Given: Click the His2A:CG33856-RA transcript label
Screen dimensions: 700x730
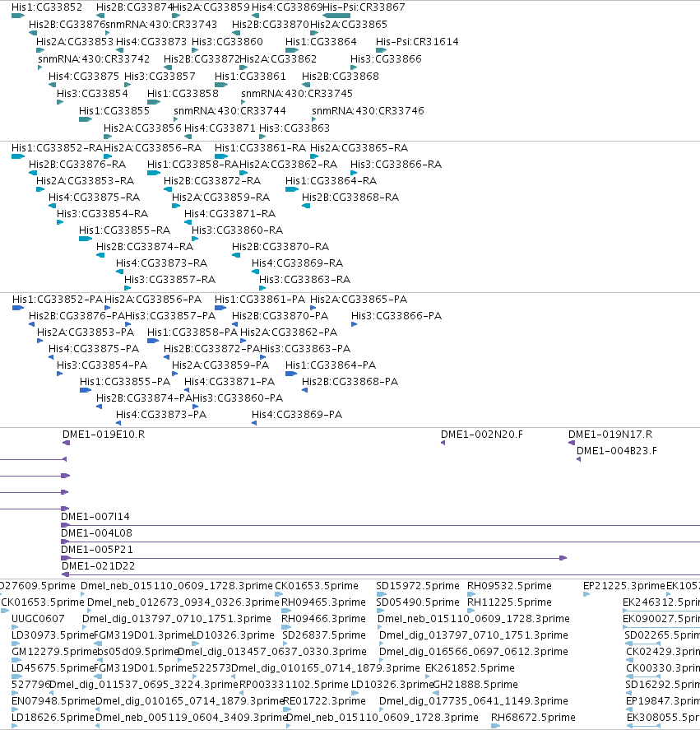Looking at the screenshot, I should [153, 148].
